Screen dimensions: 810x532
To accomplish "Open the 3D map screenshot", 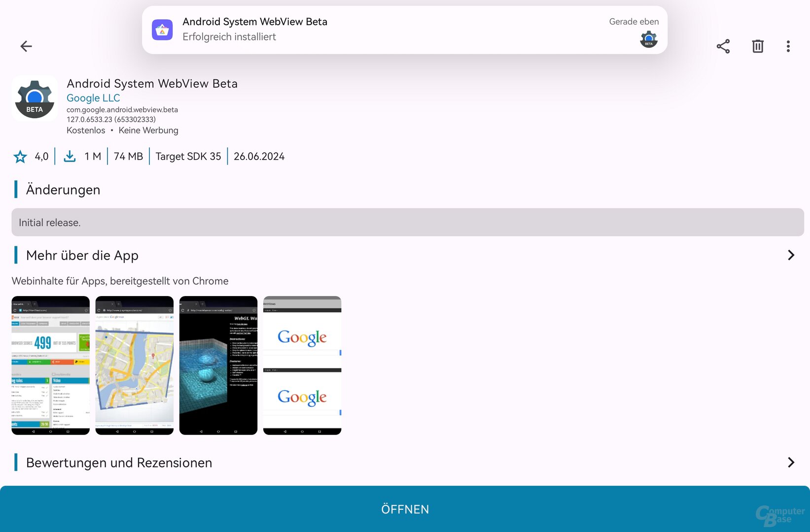I will (x=135, y=366).
